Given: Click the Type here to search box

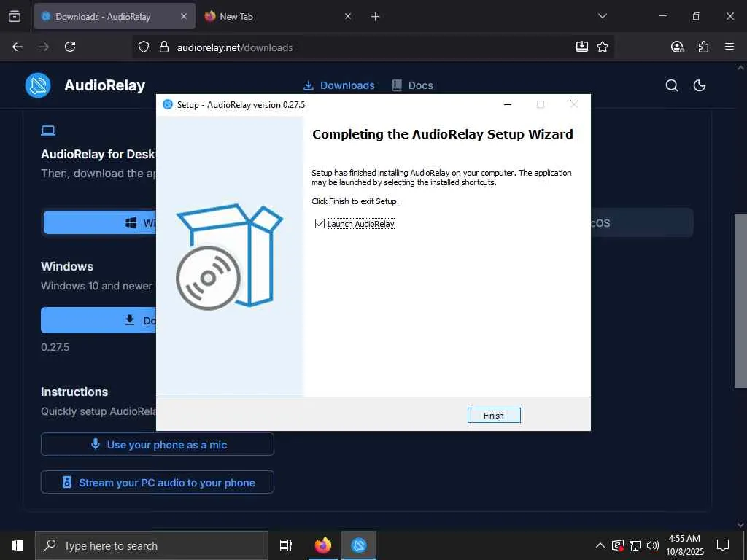Looking at the screenshot, I should pos(152,545).
